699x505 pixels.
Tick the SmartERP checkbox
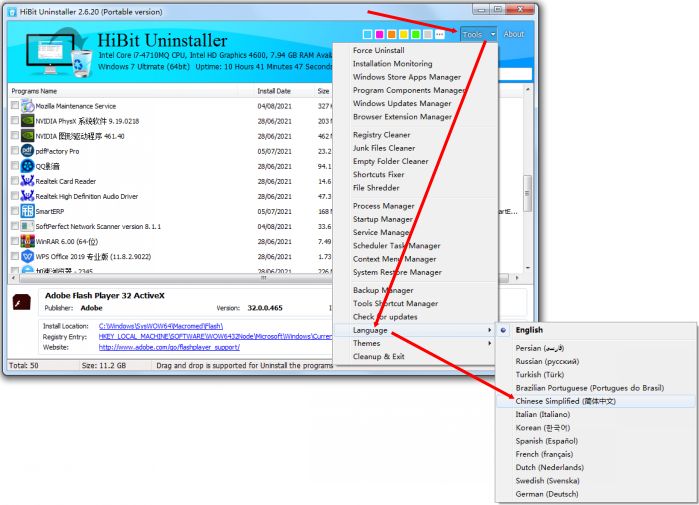[x=15, y=210]
